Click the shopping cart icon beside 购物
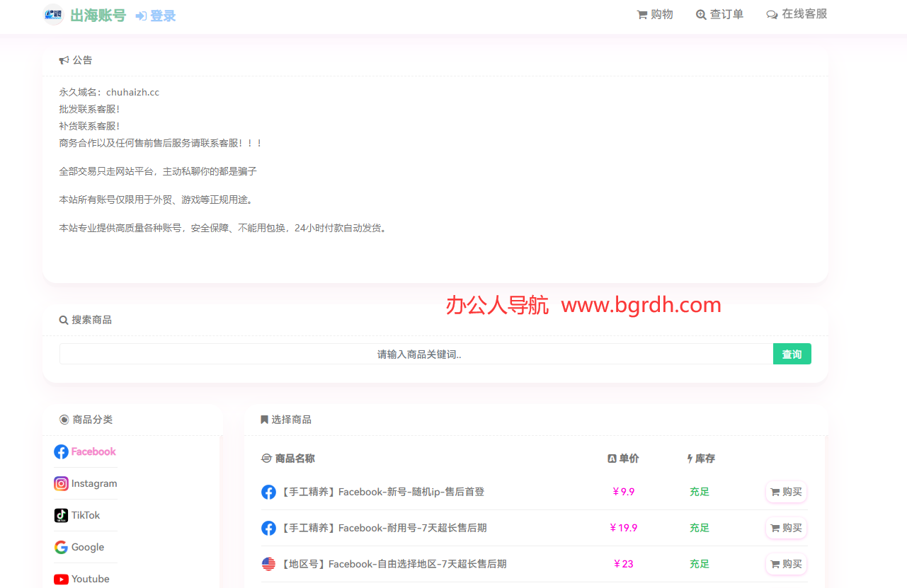The height and width of the screenshot is (588, 907). [642, 14]
